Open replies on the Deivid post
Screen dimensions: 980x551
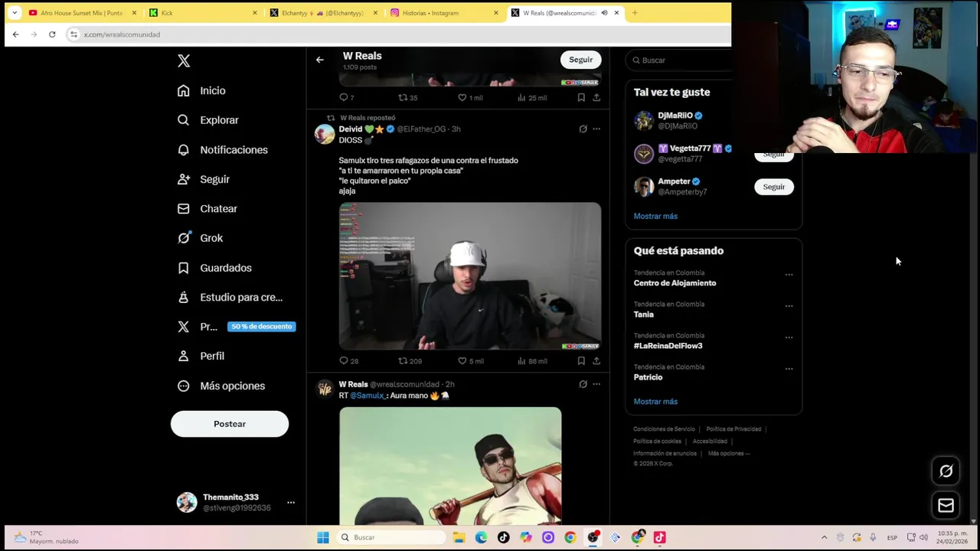[348, 361]
